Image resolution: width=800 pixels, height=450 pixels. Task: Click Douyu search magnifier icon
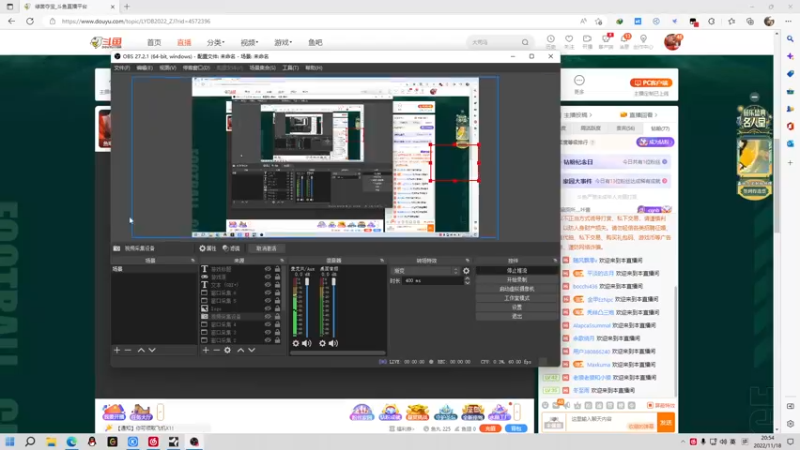(525, 42)
